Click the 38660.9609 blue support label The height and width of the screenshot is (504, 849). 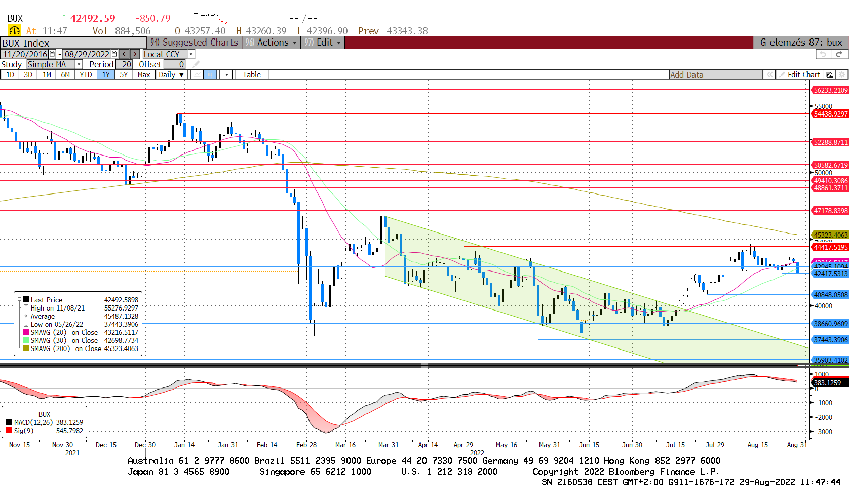coord(830,324)
